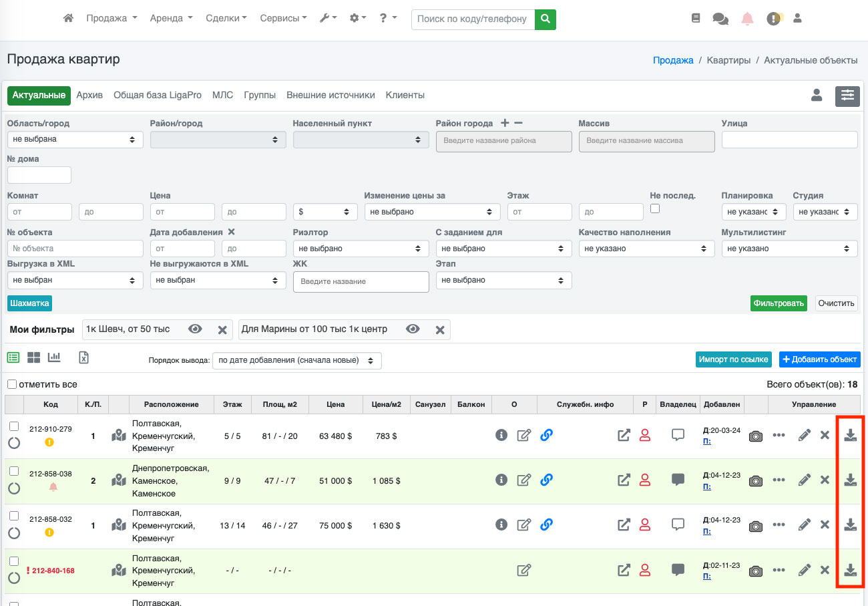Click the home icon in navbar
The image size is (868, 606).
pos(68,19)
